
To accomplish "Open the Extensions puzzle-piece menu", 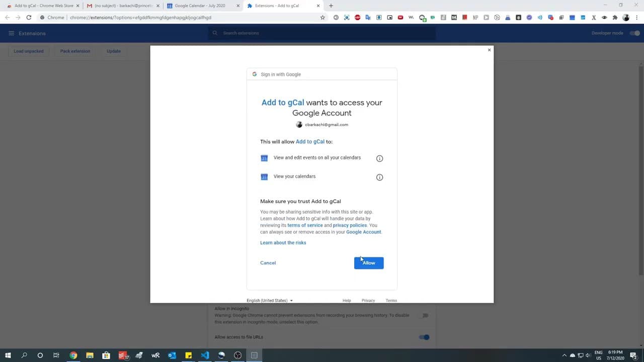I will click(615, 18).
